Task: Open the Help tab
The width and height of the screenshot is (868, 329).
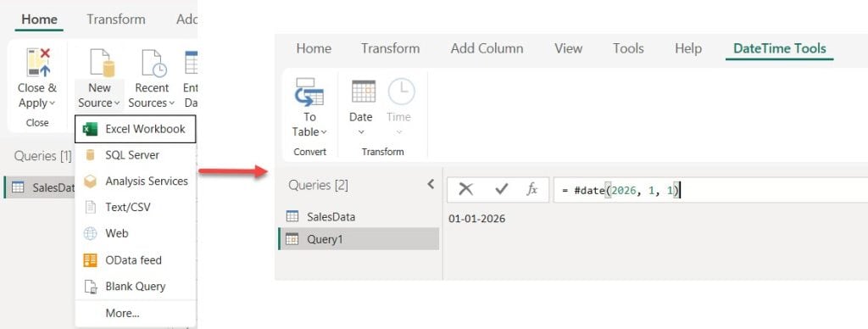Action: (x=688, y=48)
